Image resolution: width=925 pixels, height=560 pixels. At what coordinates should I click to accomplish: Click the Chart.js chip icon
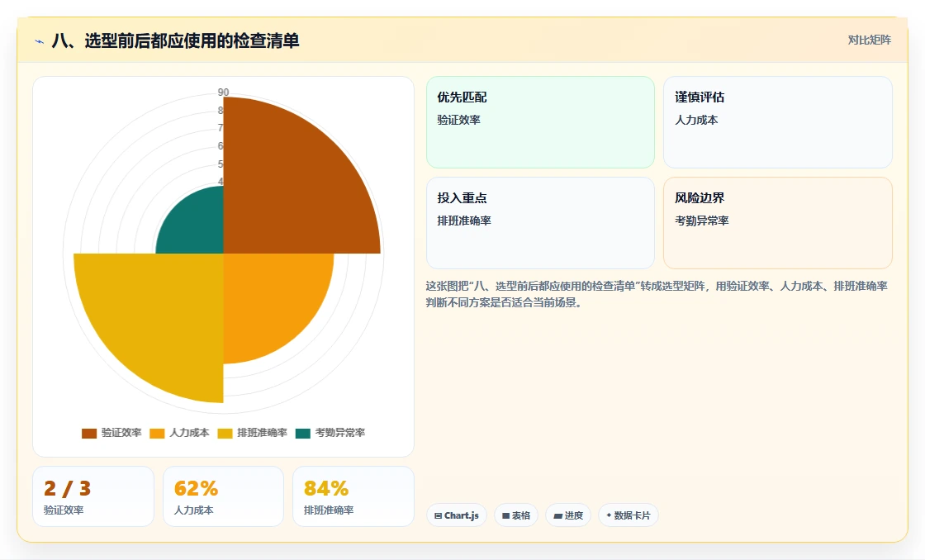coord(439,515)
